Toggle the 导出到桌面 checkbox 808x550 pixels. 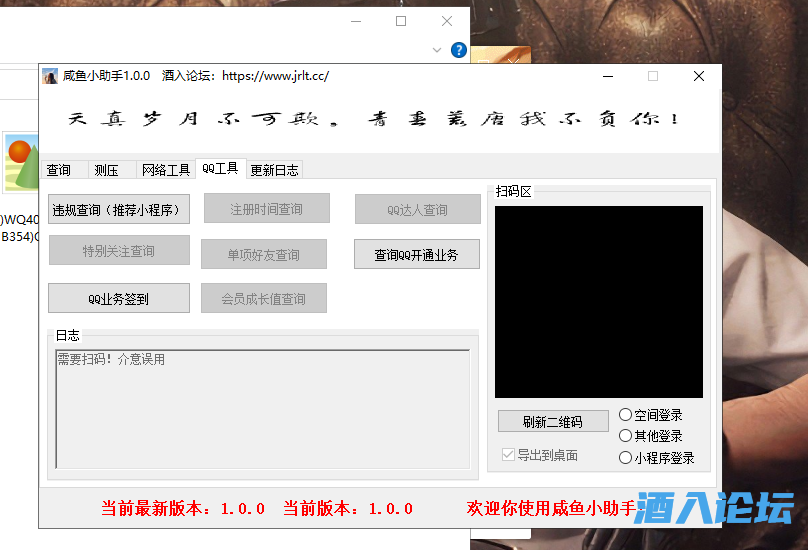(509, 455)
